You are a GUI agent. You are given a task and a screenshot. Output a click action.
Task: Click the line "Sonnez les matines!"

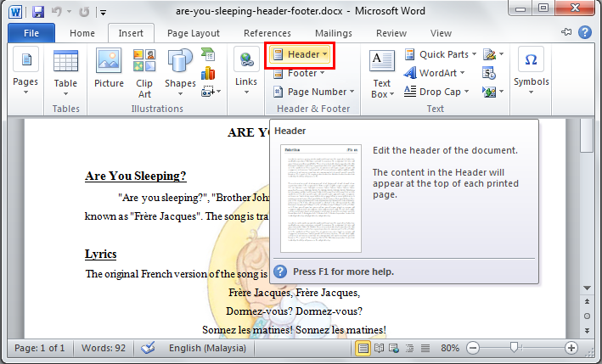coord(294,330)
